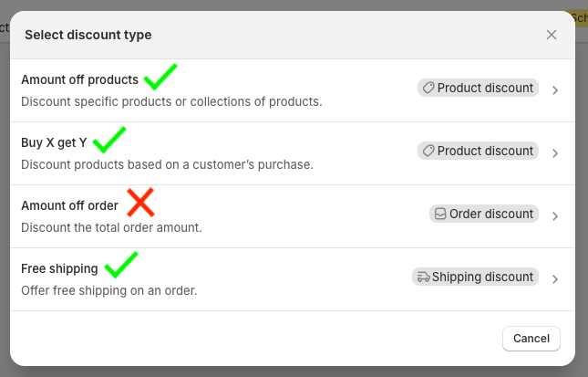This screenshot has width=588, height=377.
Task: Click the tag icon in the Buy X get Y badge
Action: pos(428,151)
